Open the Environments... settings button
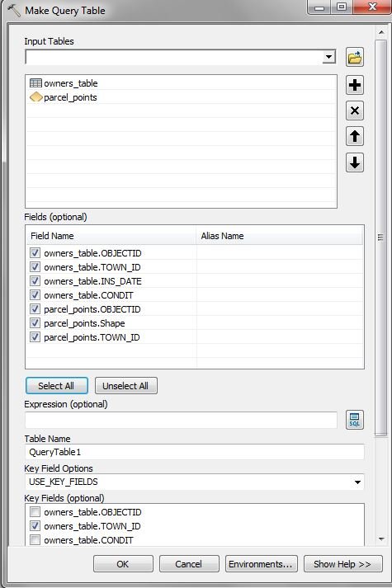This screenshot has height=588, width=392. pos(261,564)
